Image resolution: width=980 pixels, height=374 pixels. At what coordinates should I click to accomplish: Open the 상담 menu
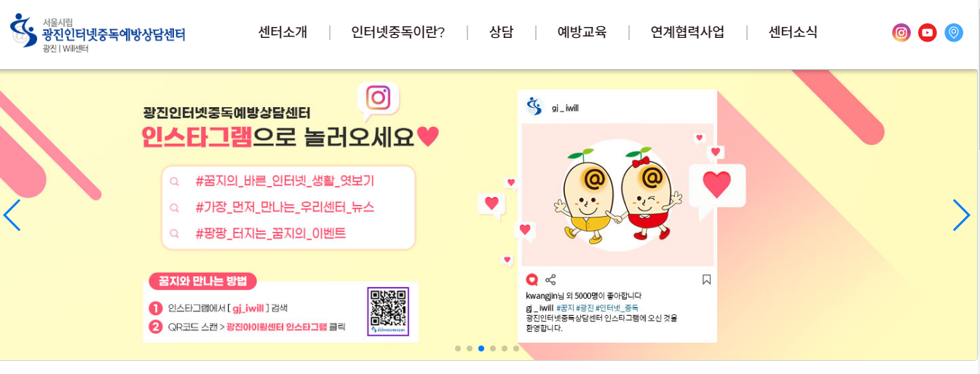click(501, 32)
